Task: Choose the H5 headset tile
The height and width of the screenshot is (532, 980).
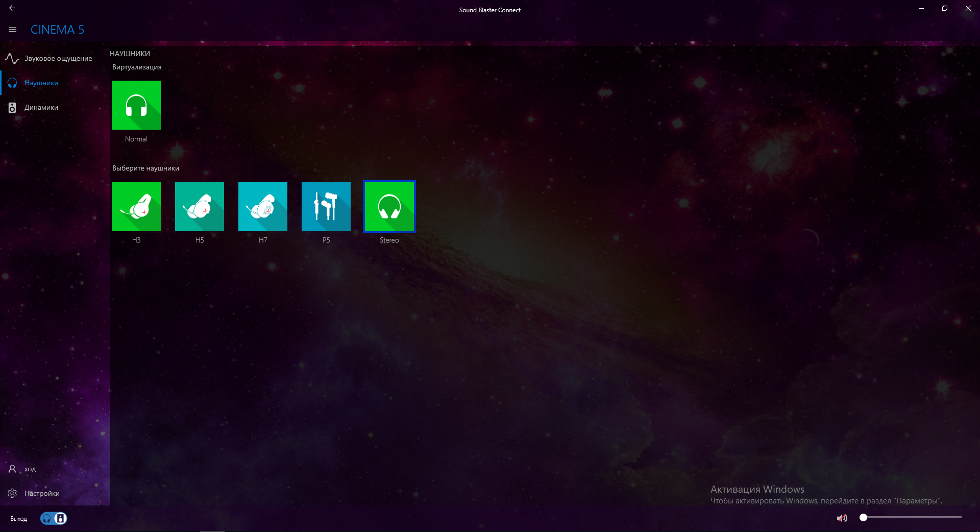Action: pyautogui.click(x=200, y=206)
